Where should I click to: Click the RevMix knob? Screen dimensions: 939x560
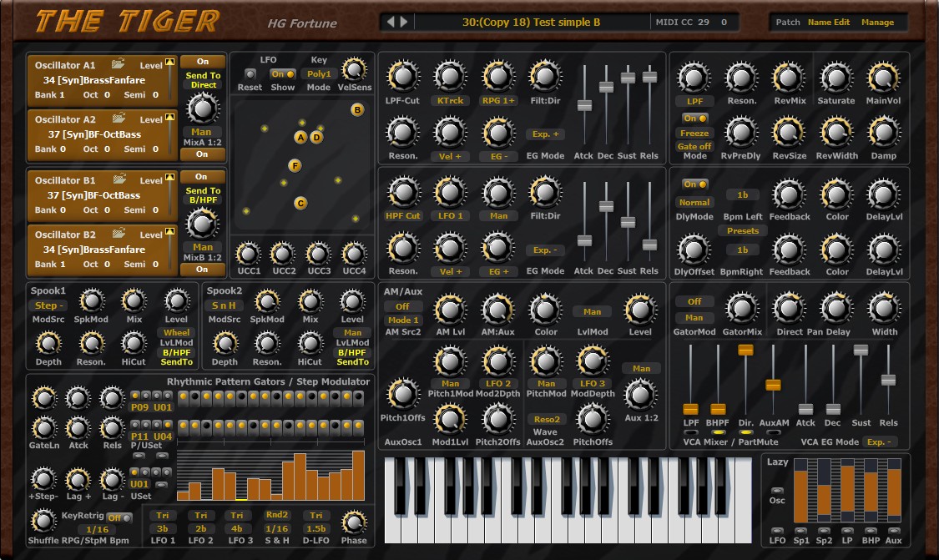[789, 78]
